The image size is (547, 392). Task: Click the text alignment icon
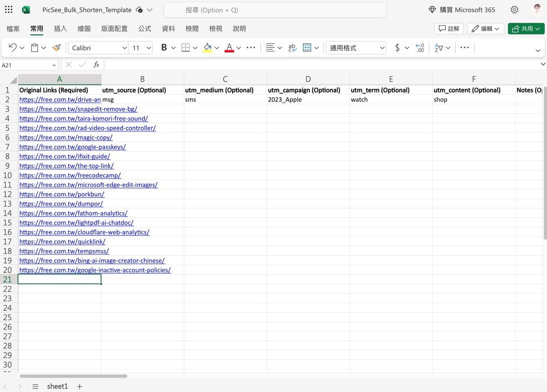pyautogui.click(x=270, y=48)
